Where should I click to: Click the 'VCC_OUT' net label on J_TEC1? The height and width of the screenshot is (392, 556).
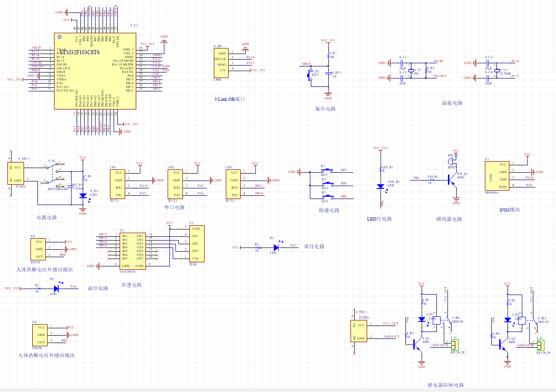click(391, 324)
